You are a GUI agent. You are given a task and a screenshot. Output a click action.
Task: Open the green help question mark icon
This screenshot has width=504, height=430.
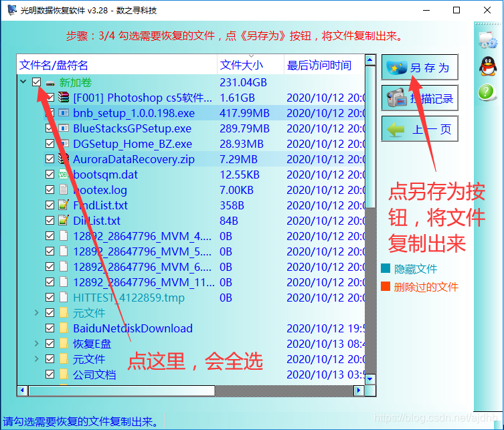[487, 92]
